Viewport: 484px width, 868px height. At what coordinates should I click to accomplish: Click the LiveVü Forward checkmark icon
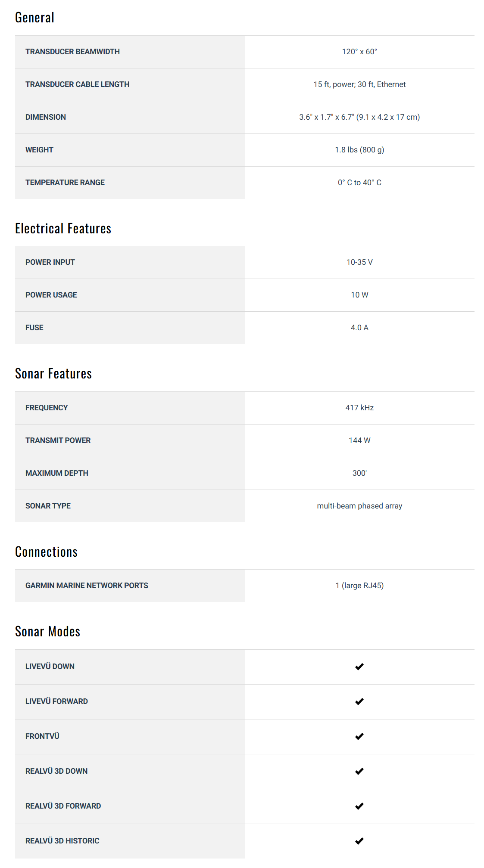tap(359, 701)
